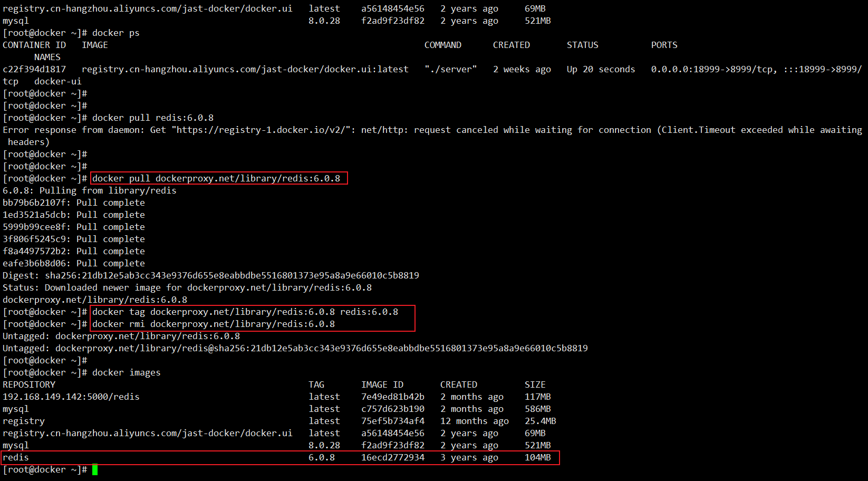Click the REPOSITORY column header

pyautogui.click(x=29, y=384)
